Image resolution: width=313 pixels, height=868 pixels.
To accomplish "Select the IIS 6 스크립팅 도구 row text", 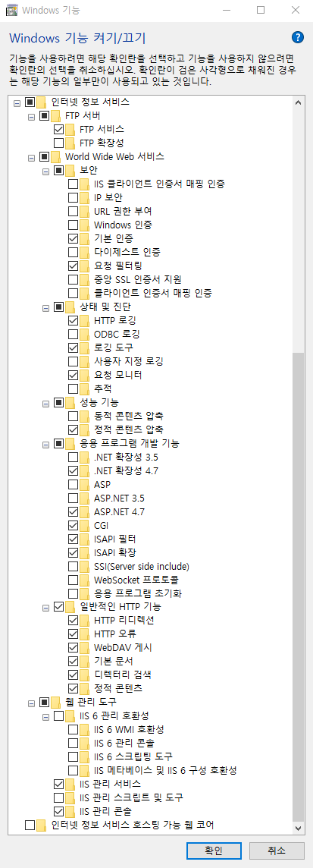I will [133, 756].
